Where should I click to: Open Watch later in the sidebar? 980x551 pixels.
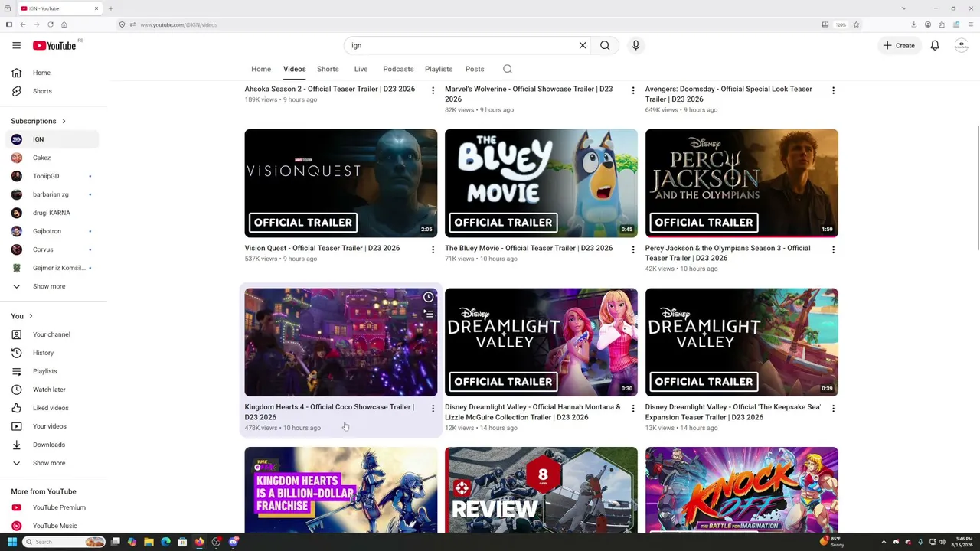54,390
